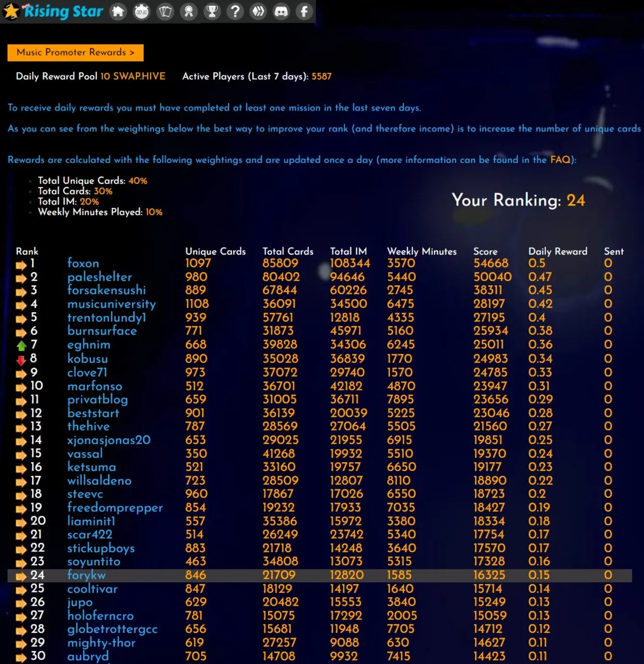
Task: Open the Facebook icon
Action: pos(304,11)
